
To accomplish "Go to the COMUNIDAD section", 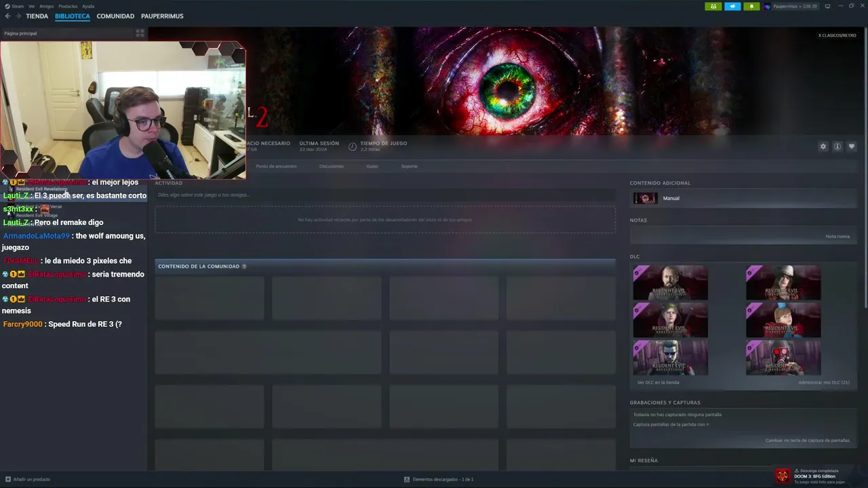I will (115, 16).
